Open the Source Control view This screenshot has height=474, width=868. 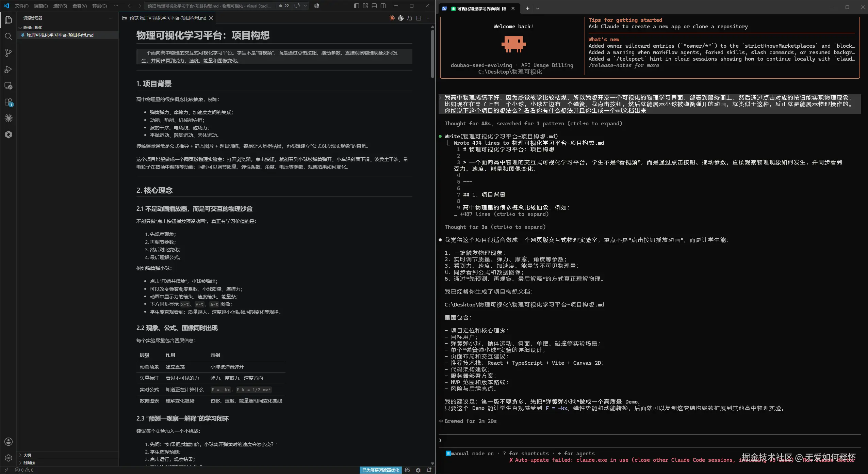point(9,53)
